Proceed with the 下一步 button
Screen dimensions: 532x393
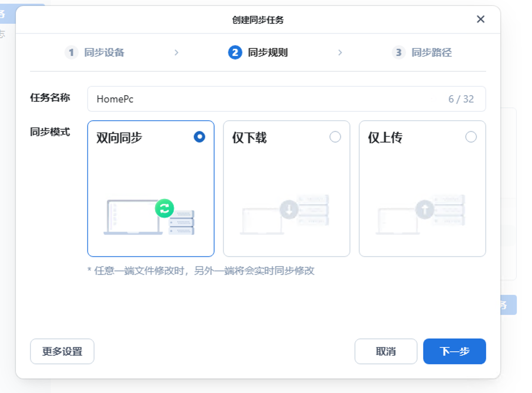coord(454,351)
